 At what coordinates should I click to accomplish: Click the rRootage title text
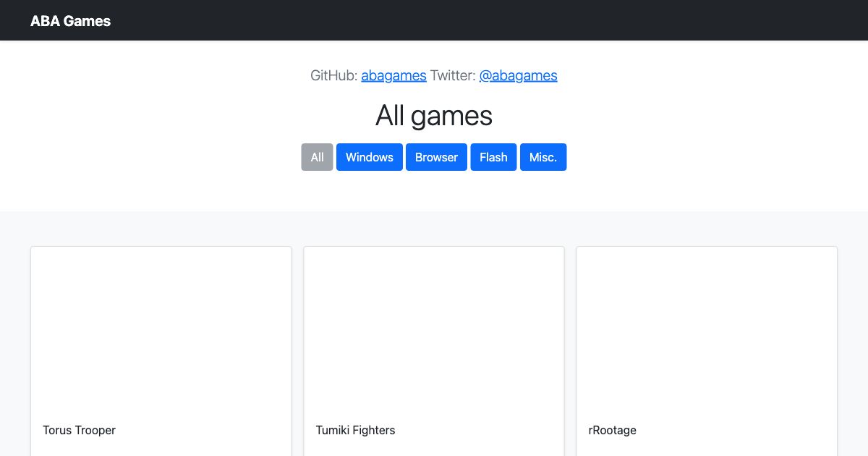pos(612,430)
